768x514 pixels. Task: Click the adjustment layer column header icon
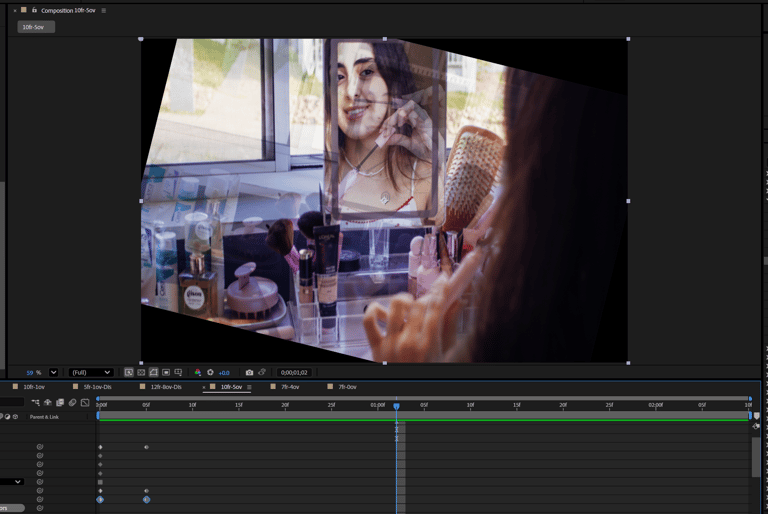click(7, 416)
